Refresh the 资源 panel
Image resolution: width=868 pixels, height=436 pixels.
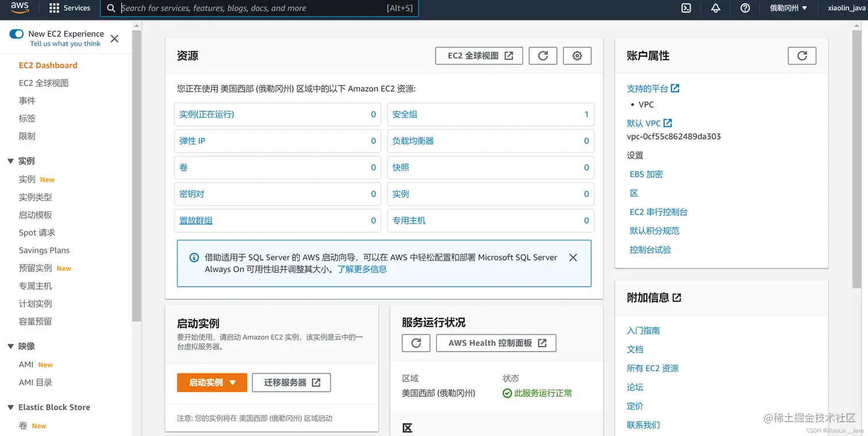click(543, 56)
